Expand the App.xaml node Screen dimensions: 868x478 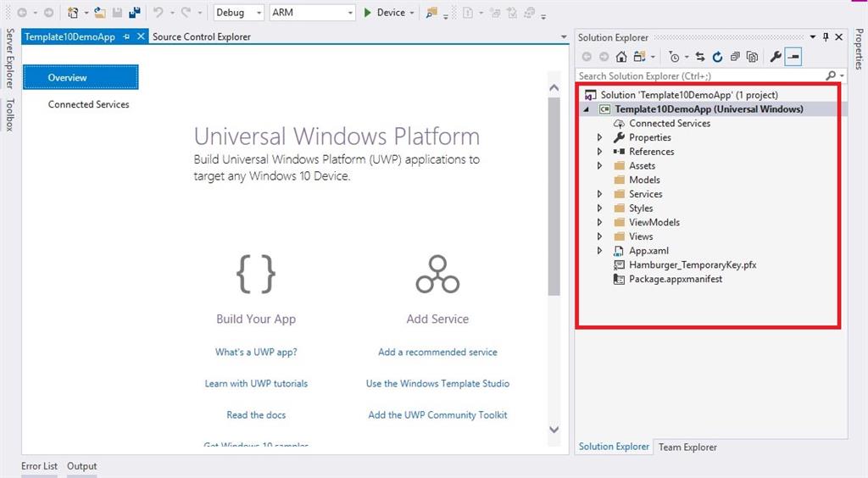[599, 251]
